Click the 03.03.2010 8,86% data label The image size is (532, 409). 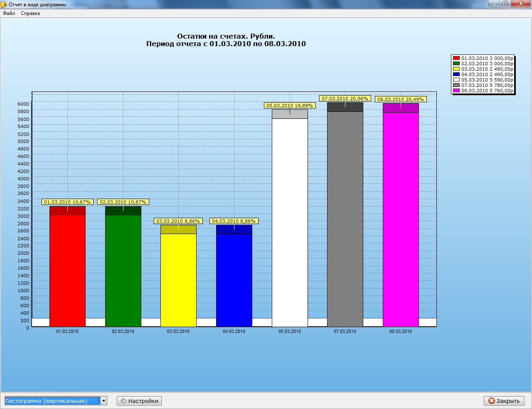[178, 221]
